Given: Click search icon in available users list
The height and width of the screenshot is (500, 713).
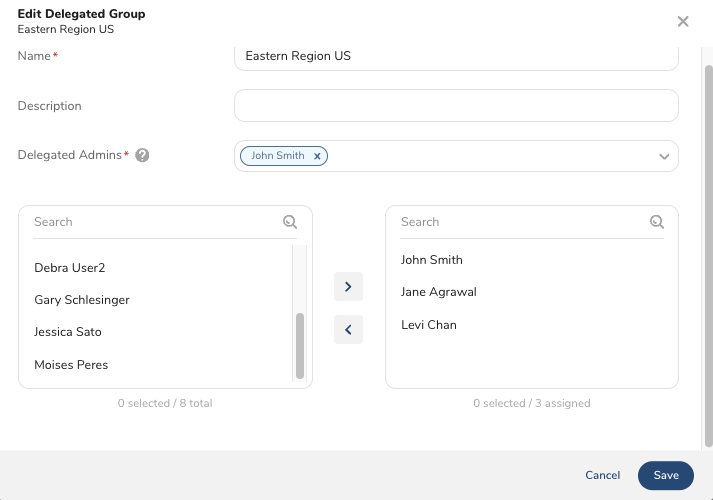Looking at the screenshot, I should 290,222.
